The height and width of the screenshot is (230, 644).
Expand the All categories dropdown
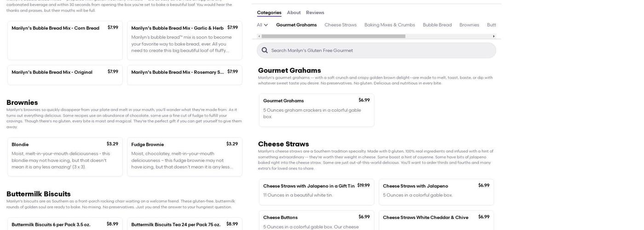point(262,25)
